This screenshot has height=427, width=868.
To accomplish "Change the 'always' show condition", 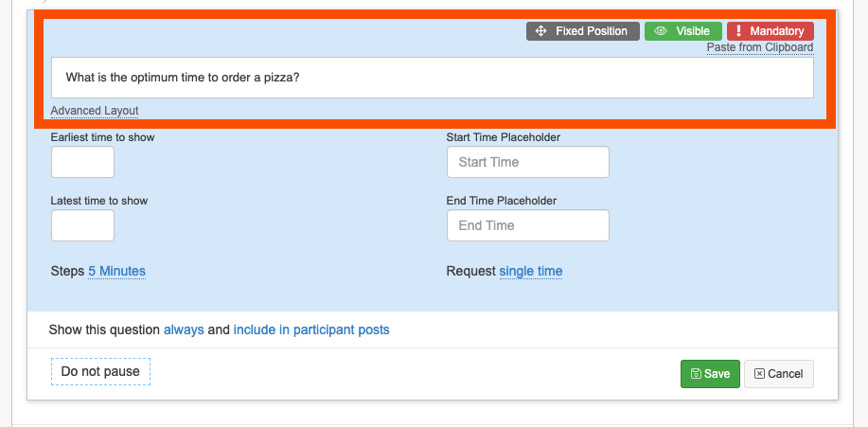I will pyautogui.click(x=184, y=330).
